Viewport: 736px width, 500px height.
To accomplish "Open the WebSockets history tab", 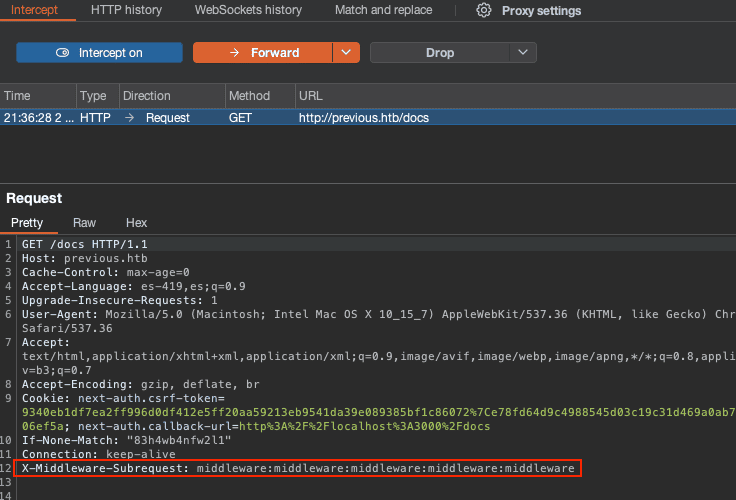I will click(x=248, y=10).
